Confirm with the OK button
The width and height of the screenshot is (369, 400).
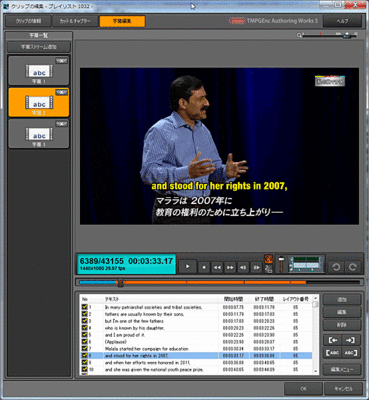coord(303,389)
